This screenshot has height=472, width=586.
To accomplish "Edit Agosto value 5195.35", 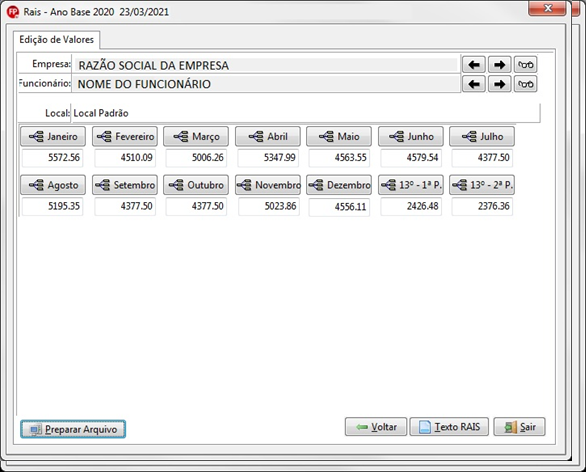I will 52,206.
